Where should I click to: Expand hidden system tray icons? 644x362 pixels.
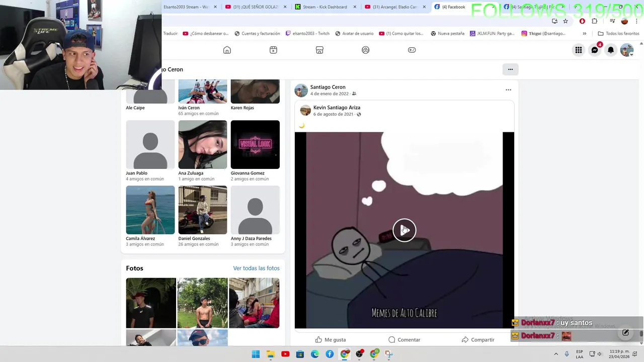[x=556, y=354]
